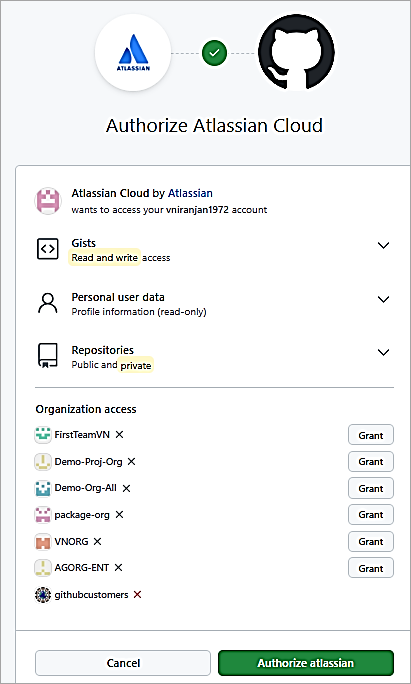
Task: Click the green checkmark connection icon
Action: (x=214, y=53)
